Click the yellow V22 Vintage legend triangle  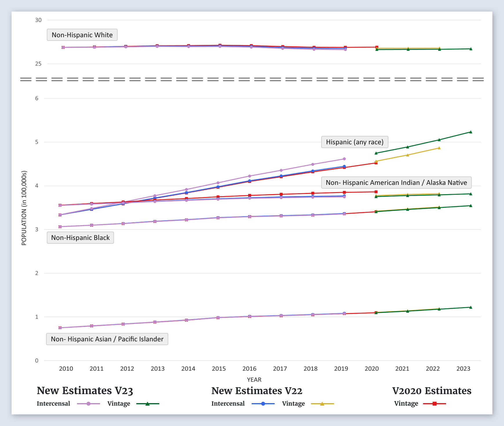click(x=322, y=404)
